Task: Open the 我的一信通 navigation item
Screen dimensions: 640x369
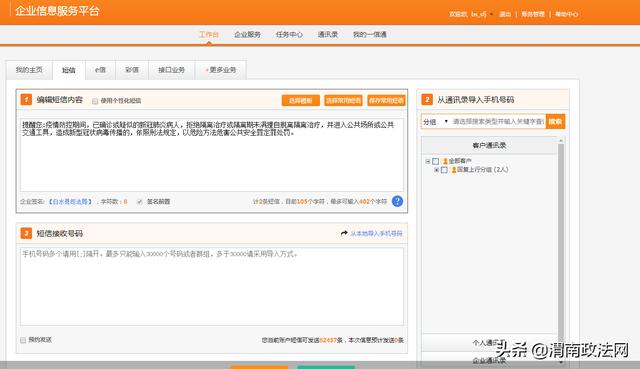Action: point(369,35)
